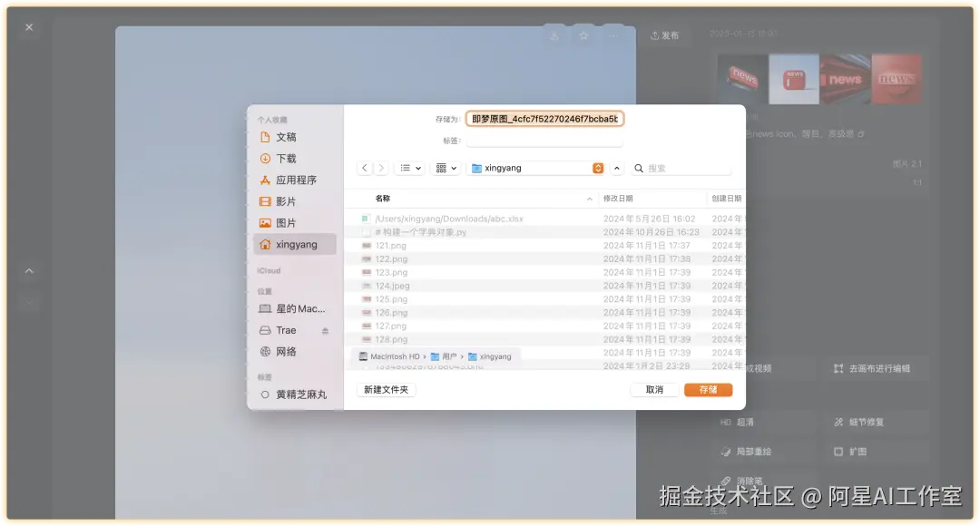This screenshot has height=526, width=980.
Task: Star the generated image using the star icon
Action: click(x=584, y=35)
